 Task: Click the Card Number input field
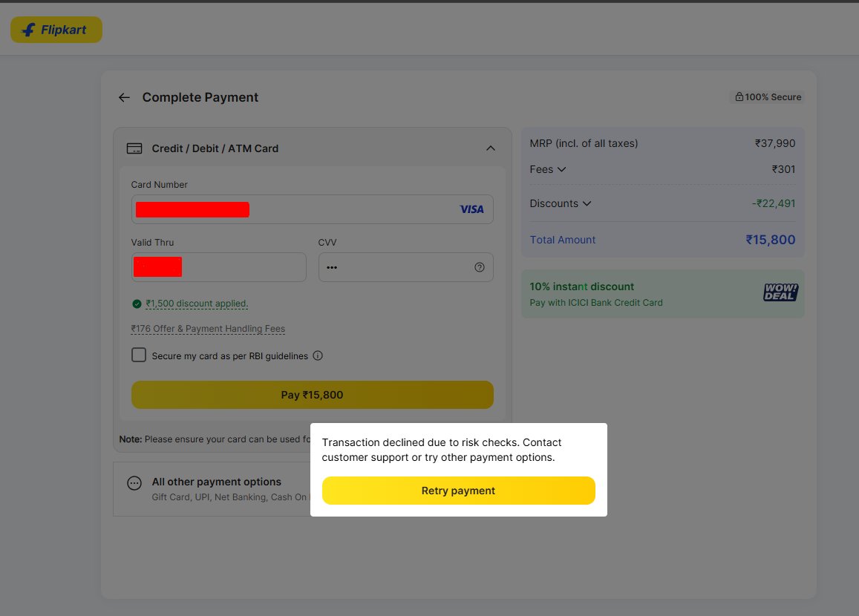click(x=313, y=209)
